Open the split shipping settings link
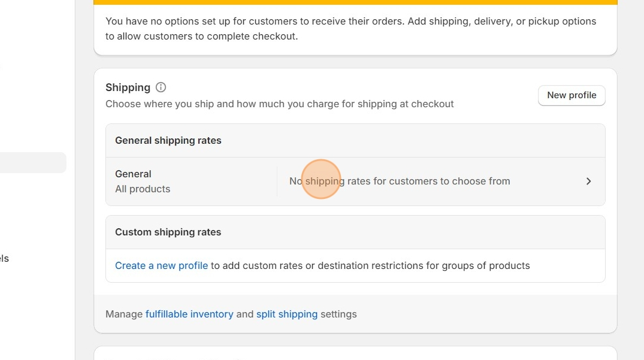The height and width of the screenshot is (360, 644). [x=287, y=314]
